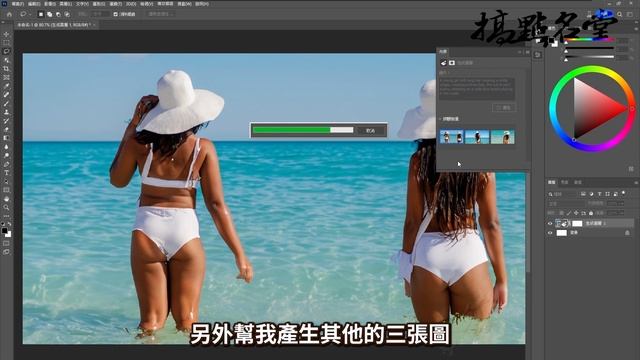
Task: Select the Move tool
Action: pos(6,34)
